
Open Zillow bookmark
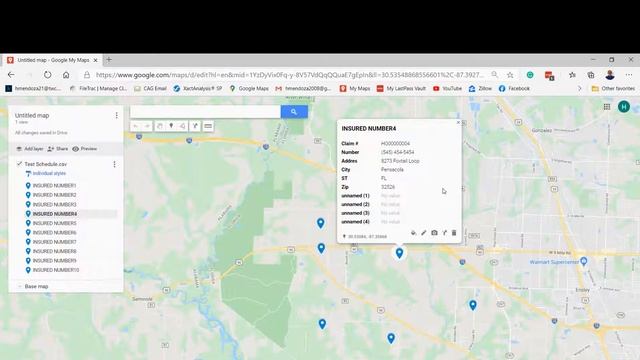tap(480, 88)
